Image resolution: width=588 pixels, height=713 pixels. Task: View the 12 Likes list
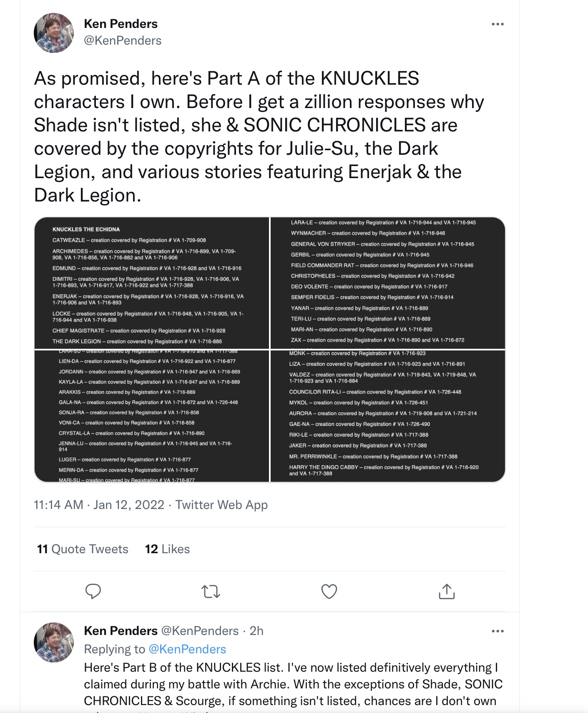pos(167,549)
